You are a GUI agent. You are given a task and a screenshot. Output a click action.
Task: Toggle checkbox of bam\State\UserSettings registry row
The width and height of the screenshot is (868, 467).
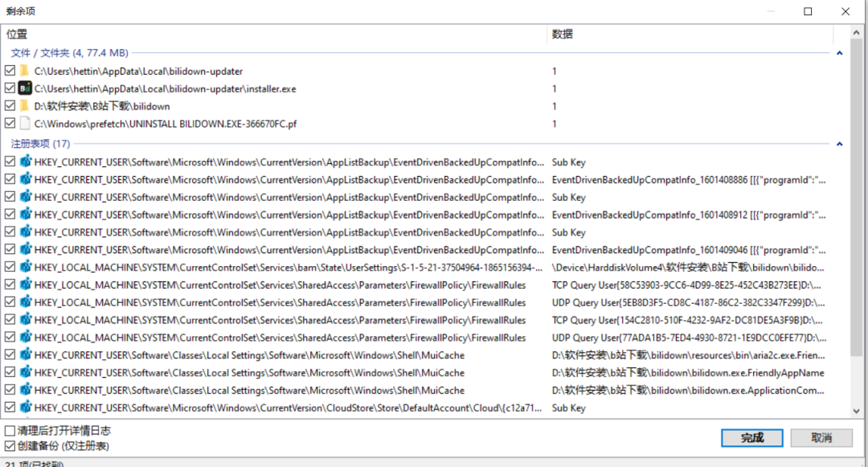click(10, 267)
